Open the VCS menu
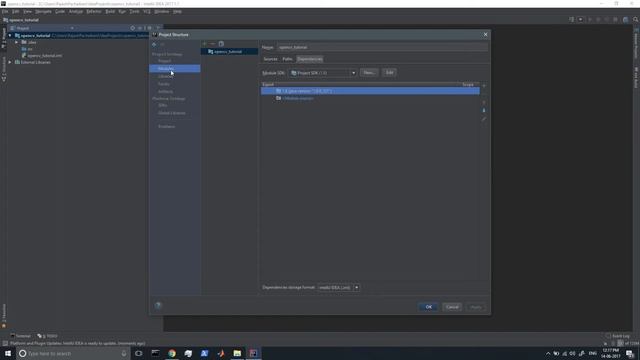640x360 pixels. (147, 11)
